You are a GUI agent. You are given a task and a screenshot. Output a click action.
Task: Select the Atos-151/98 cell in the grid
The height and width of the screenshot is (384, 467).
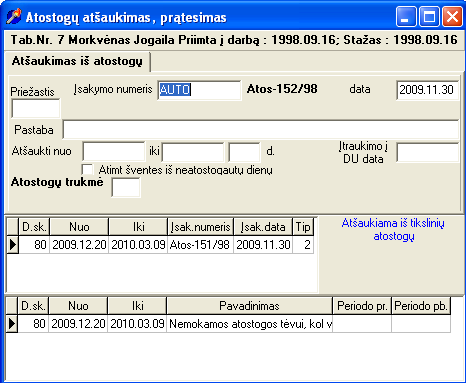point(200,245)
